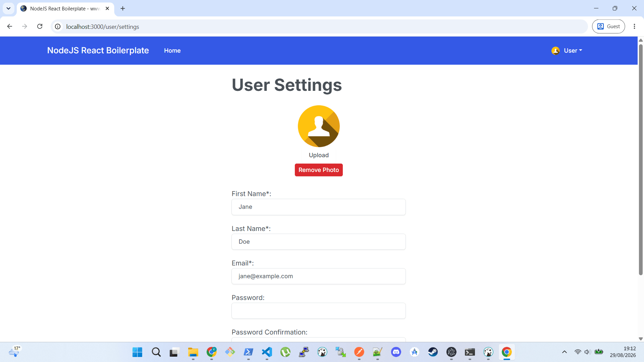This screenshot has height=362, width=644.
Task: Go back with the browser back arrow
Action: [10, 26]
